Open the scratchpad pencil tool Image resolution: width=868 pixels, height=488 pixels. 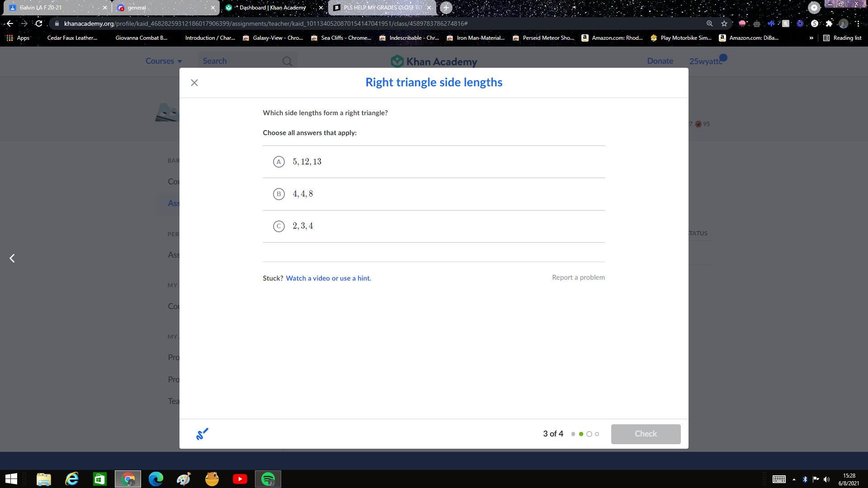coord(202,434)
